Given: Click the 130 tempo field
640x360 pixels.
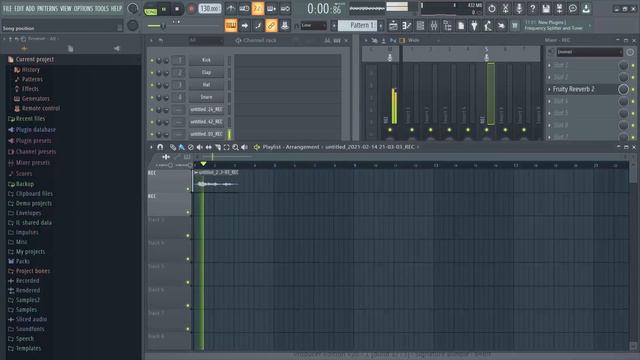Looking at the screenshot, I should tap(209, 9).
